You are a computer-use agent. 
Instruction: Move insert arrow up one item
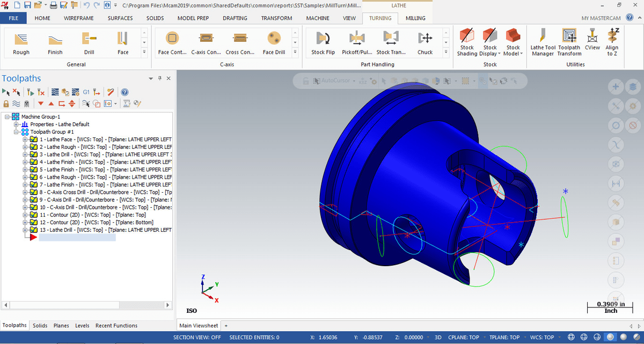(x=51, y=104)
